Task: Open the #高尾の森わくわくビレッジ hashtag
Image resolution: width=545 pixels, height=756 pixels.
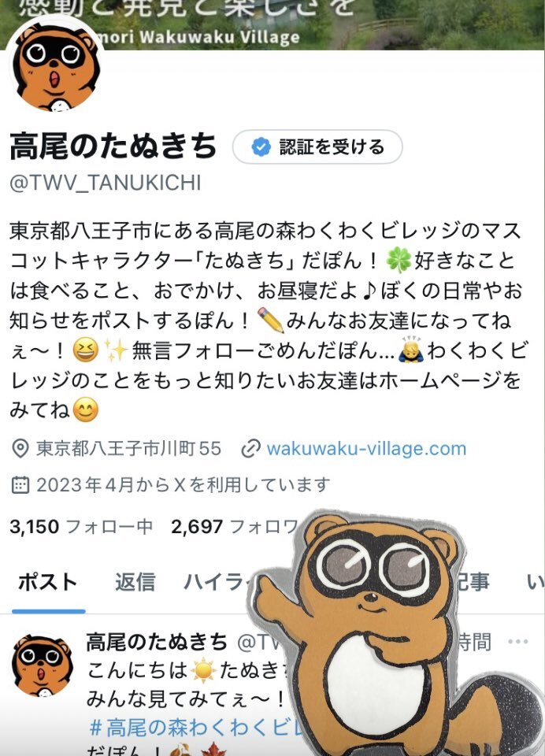Action: 195,727
